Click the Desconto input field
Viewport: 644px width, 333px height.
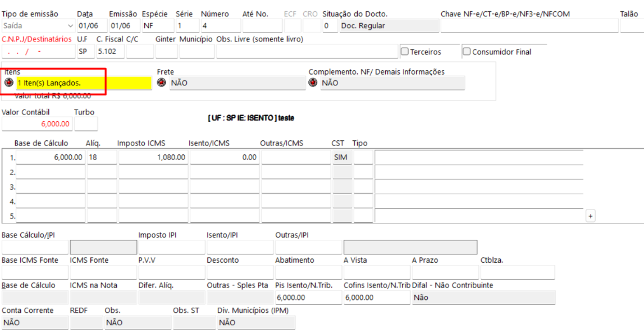point(240,272)
